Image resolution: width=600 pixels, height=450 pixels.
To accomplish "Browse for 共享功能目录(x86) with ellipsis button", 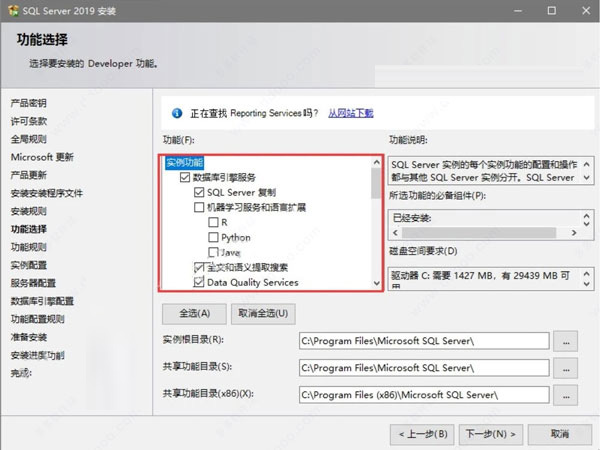I will pos(566,395).
